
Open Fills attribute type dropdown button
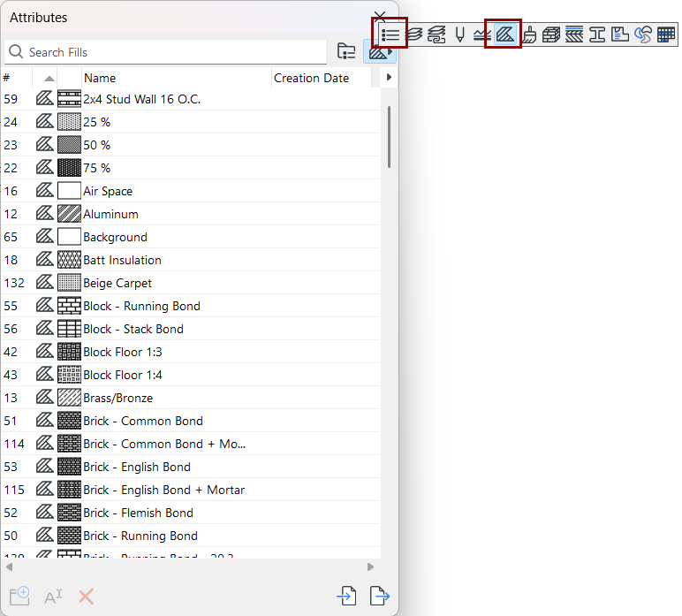pyautogui.click(x=380, y=52)
